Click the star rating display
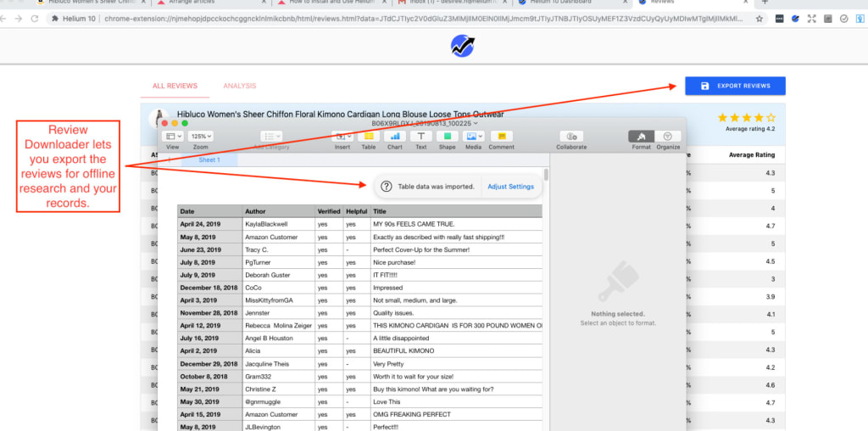Viewport: 868px width, 431px height. [x=746, y=117]
